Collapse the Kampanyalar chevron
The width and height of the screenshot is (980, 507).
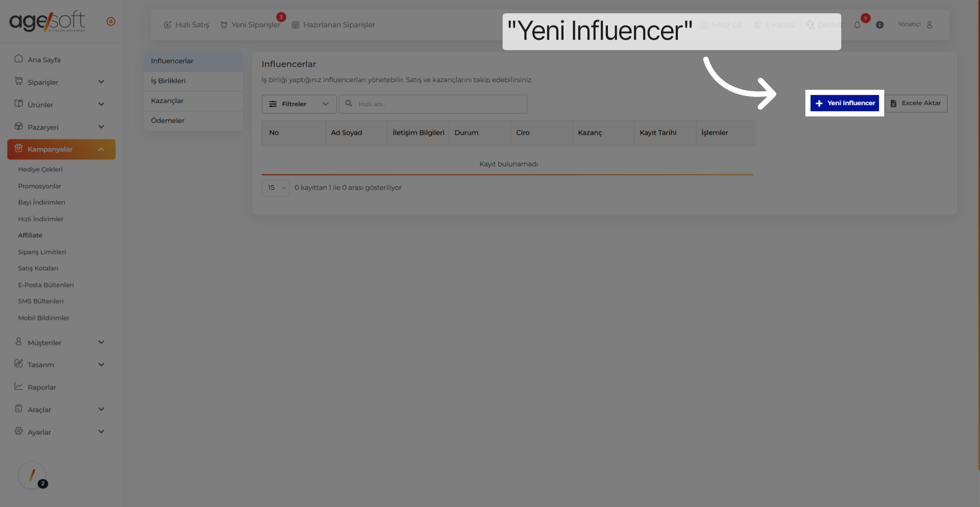click(x=101, y=149)
